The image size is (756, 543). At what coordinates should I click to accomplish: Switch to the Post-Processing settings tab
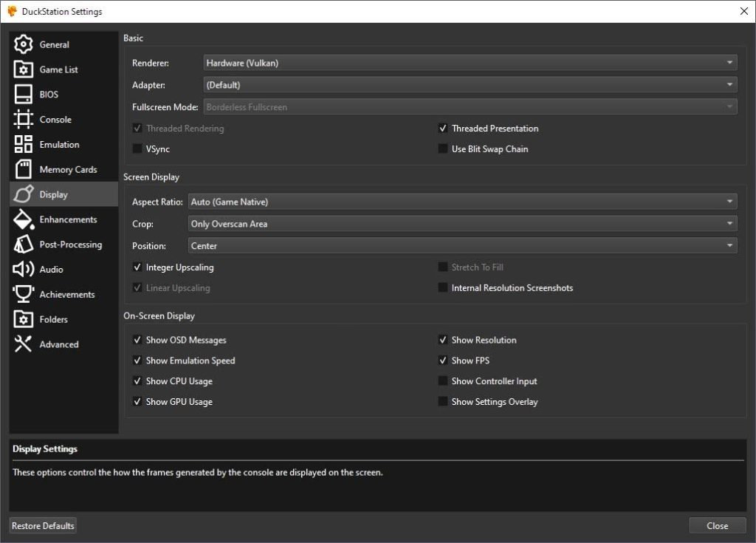(70, 245)
